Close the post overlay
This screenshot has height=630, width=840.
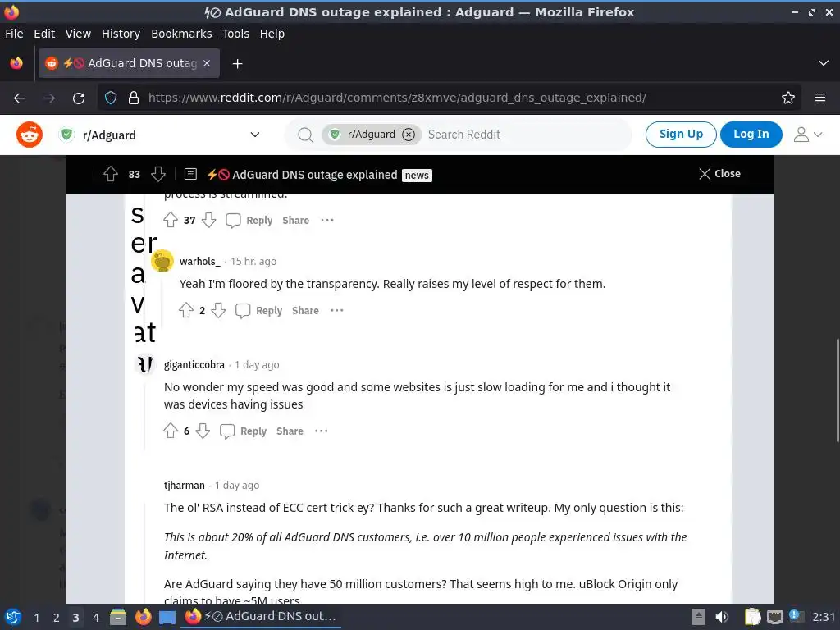click(x=719, y=174)
